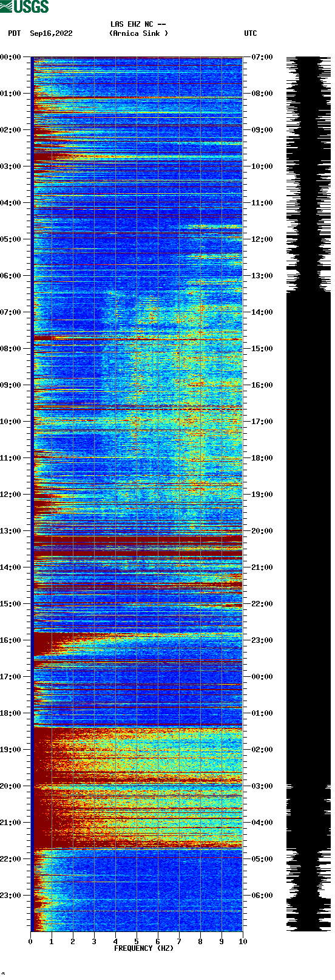This screenshot has width=335, height=980.
Task: Click the 05:00 PDT time label
Action: point(10,239)
